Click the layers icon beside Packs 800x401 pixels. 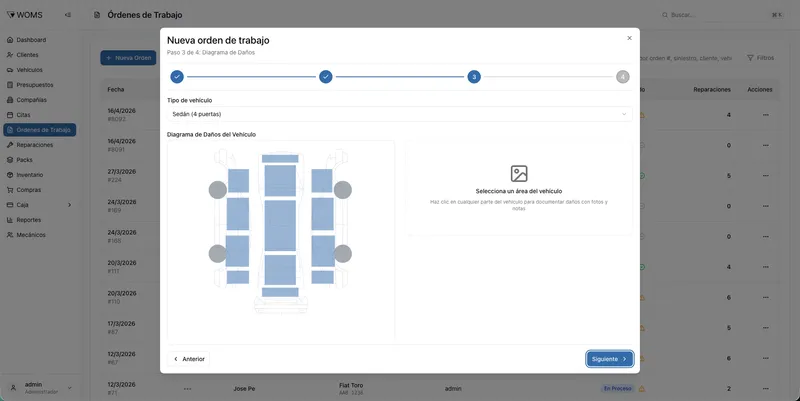[x=10, y=160]
